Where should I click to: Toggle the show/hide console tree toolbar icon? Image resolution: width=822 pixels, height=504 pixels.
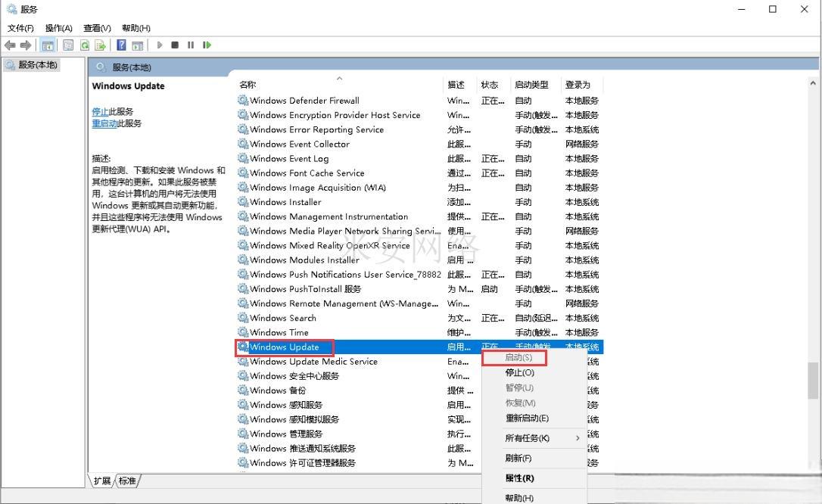click(x=48, y=45)
